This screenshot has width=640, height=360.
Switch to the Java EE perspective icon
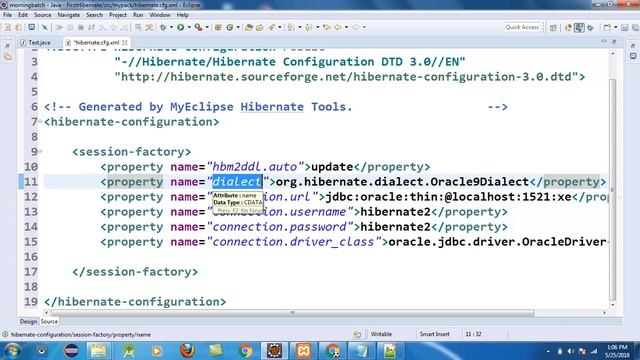coord(568,28)
